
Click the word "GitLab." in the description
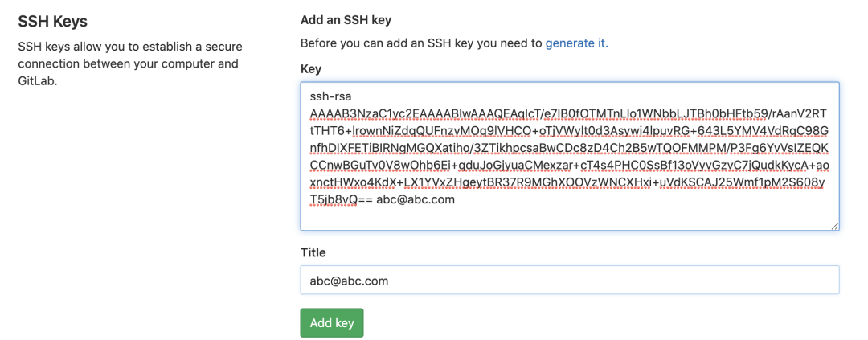click(x=38, y=81)
